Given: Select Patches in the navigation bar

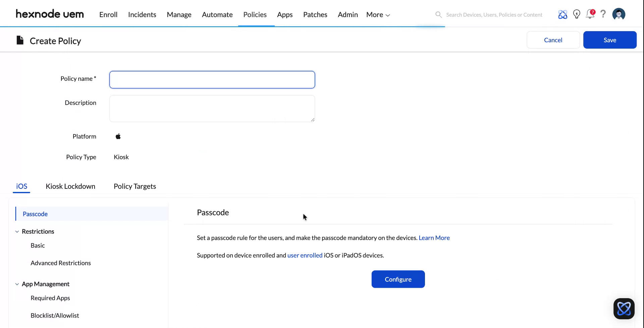Looking at the screenshot, I should [315, 14].
